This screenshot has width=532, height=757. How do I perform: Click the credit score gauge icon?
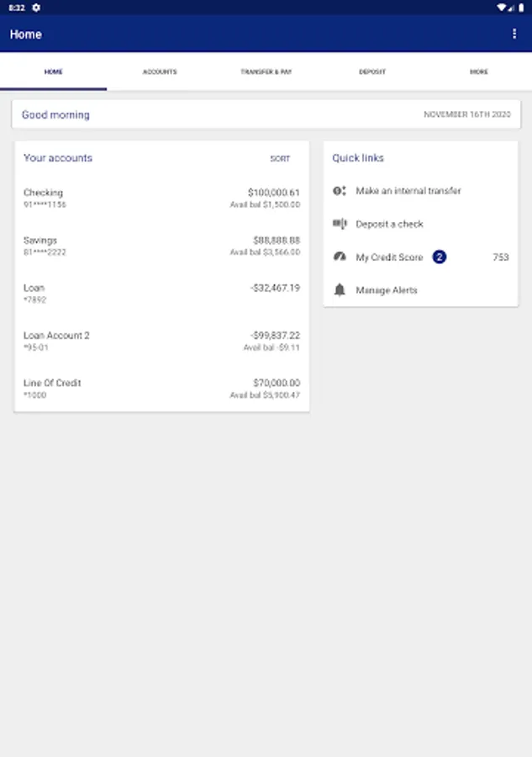[340, 257]
